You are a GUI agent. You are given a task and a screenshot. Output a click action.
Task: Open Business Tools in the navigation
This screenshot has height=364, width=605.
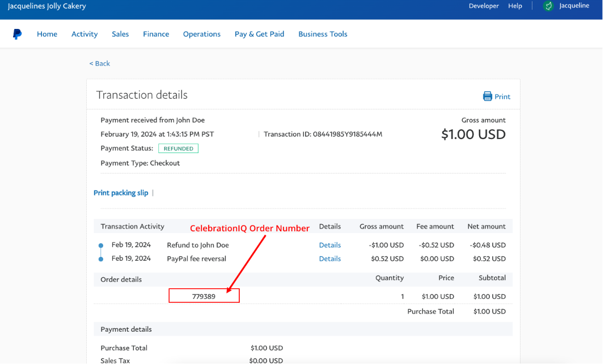point(323,34)
